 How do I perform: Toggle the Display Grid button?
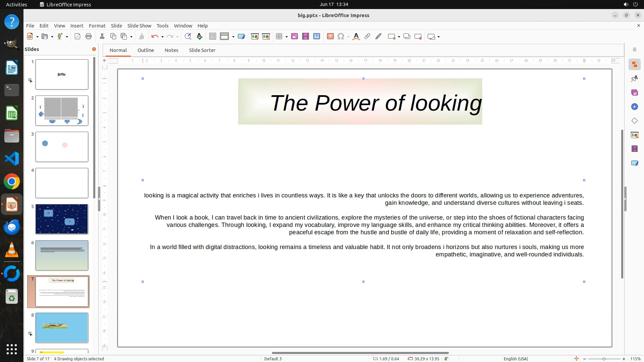click(212, 37)
